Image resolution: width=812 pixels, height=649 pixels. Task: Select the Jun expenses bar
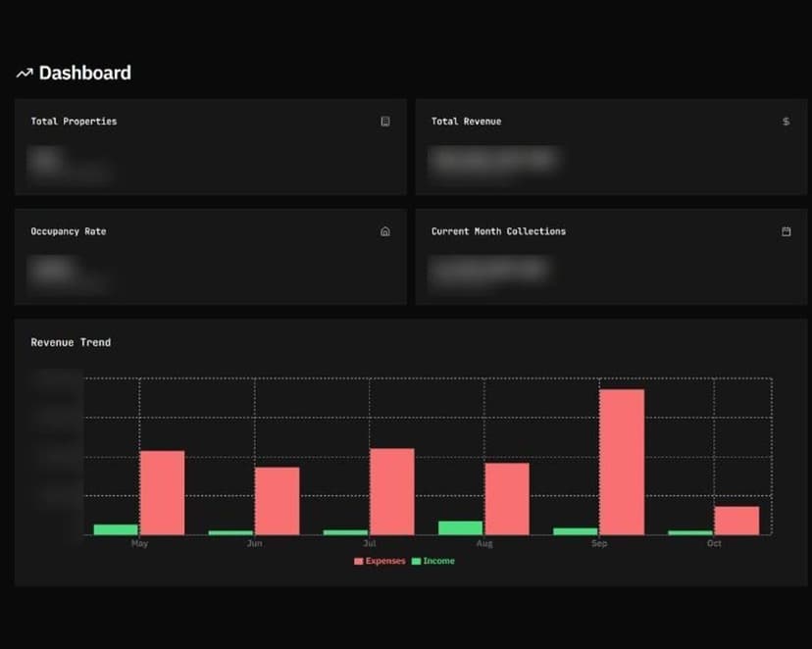click(278, 501)
